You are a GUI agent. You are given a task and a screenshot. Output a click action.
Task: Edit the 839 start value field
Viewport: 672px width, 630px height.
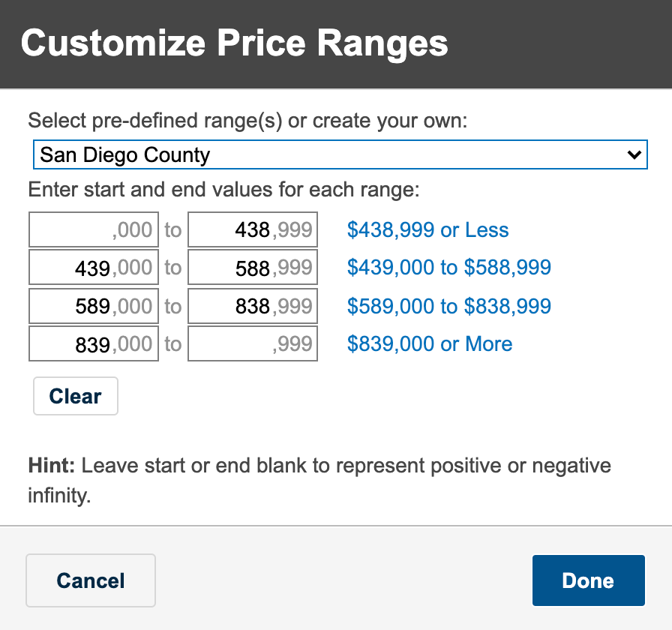[94, 343]
